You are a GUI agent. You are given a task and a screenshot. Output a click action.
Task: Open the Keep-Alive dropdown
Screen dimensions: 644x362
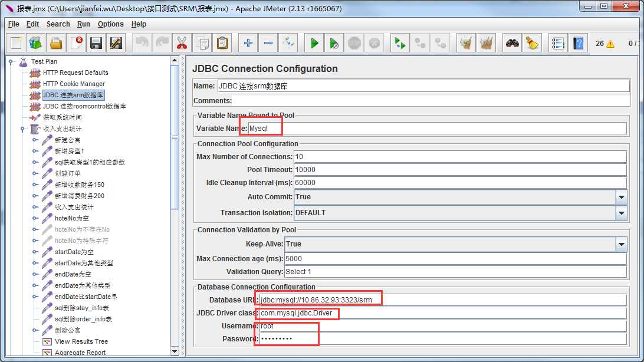point(622,244)
